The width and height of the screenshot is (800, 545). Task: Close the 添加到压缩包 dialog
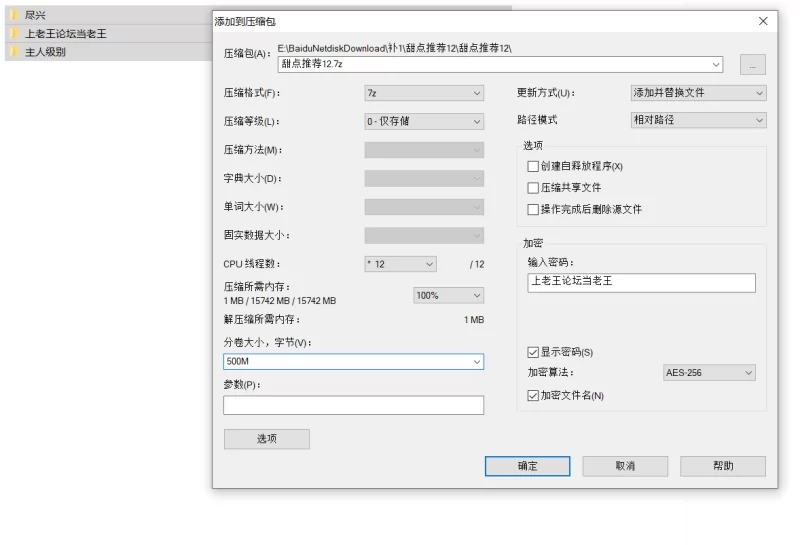(763, 21)
